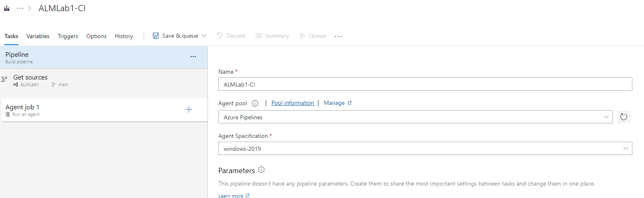Click the main branch name text

click(x=63, y=85)
